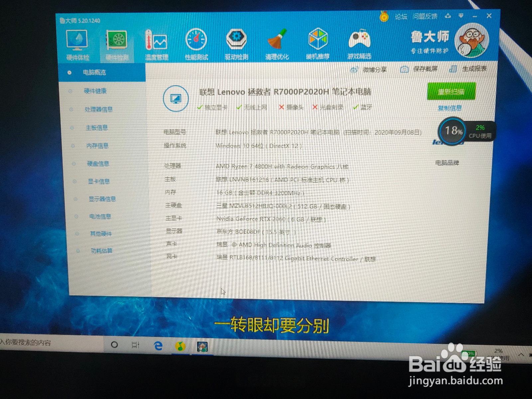
Task: Open 清理优化 cleanup tool
Action: [x=277, y=45]
